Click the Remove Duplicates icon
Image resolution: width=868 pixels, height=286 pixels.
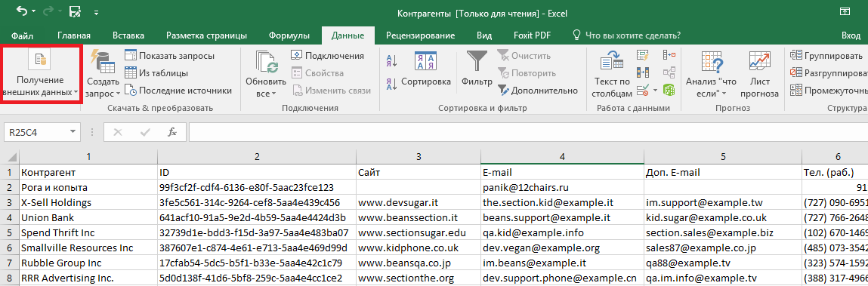click(x=643, y=72)
